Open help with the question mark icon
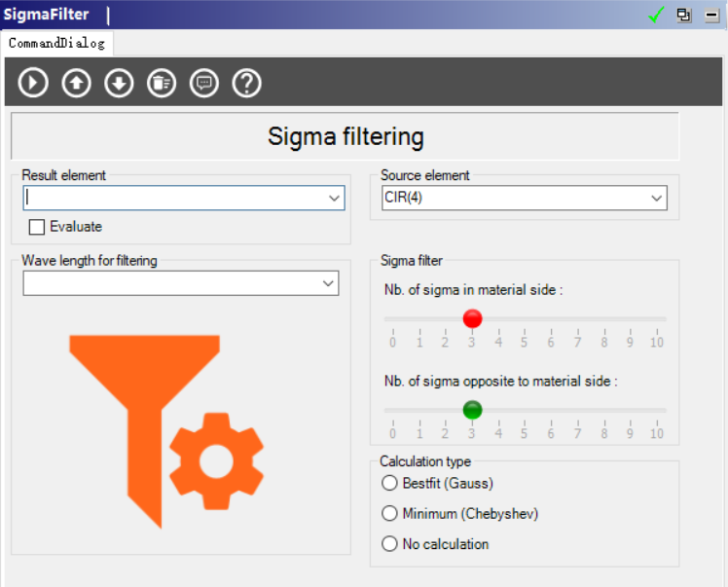 coord(247,83)
